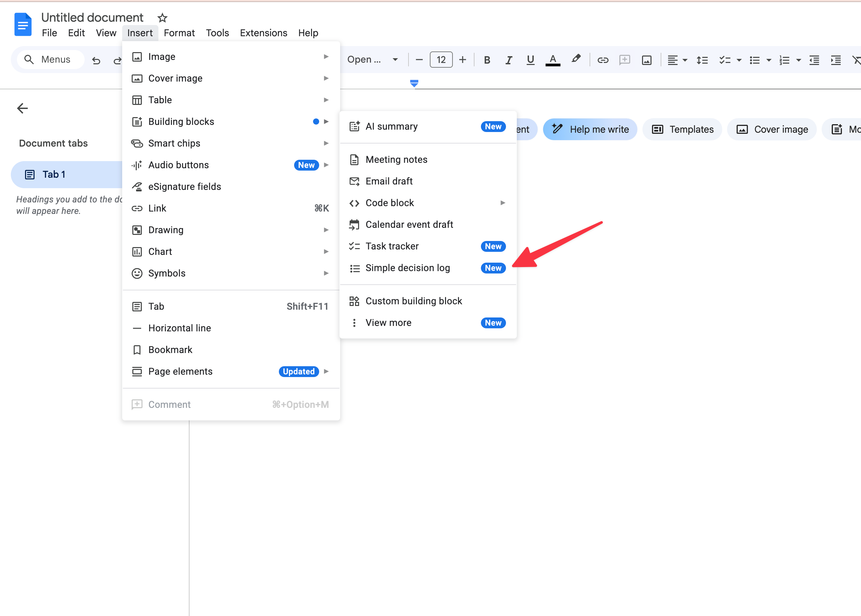The image size is (861, 616).
Task: Click the highlight color pen icon
Action: point(575,59)
